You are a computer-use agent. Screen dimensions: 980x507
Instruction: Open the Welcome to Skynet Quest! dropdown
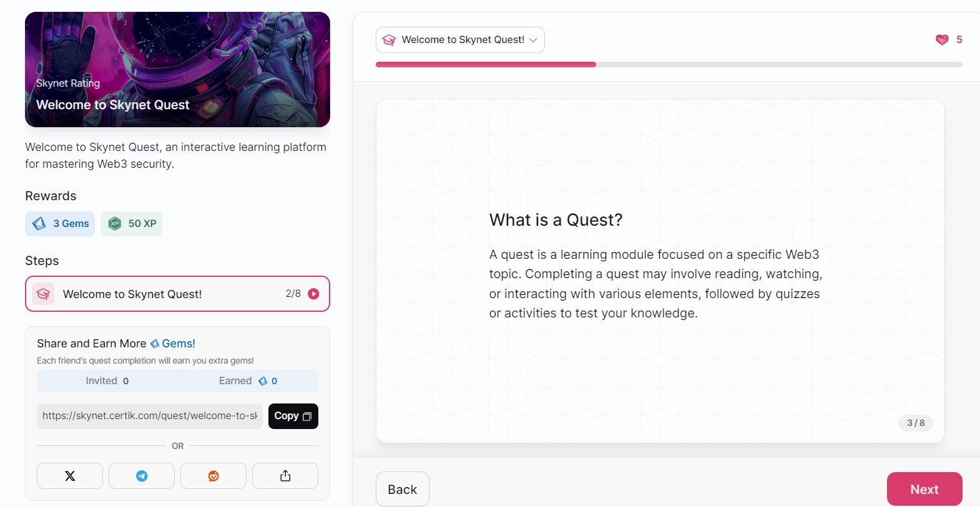coord(463,40)
